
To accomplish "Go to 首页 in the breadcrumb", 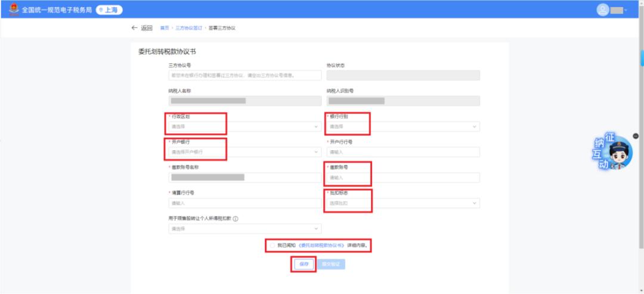I will pyautogui.click(x=165, y=28).
